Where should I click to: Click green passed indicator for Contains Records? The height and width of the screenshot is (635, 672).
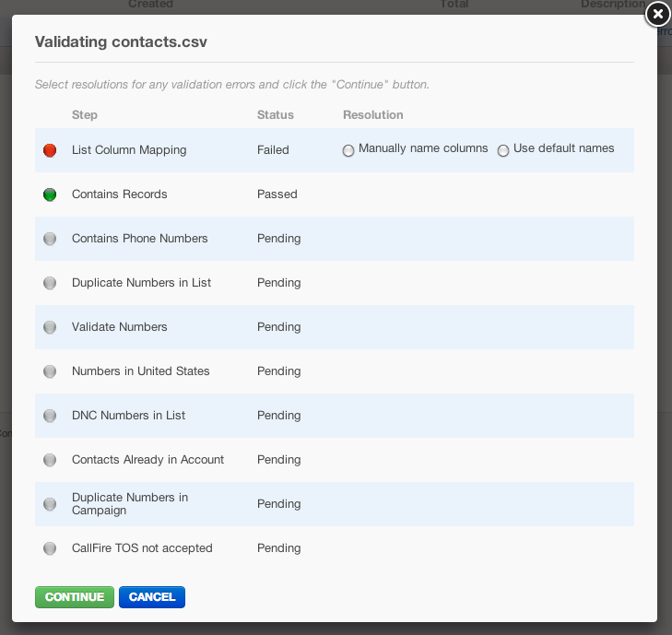50,194
